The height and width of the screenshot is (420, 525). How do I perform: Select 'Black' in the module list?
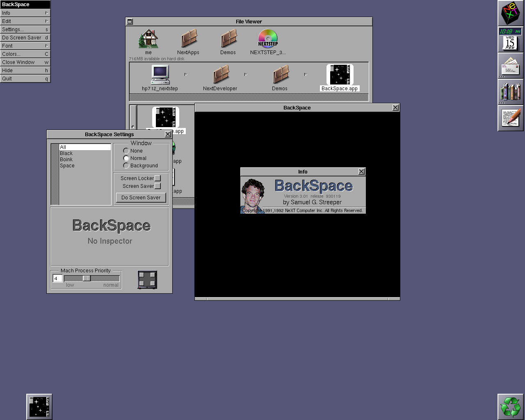click(85, 153)
